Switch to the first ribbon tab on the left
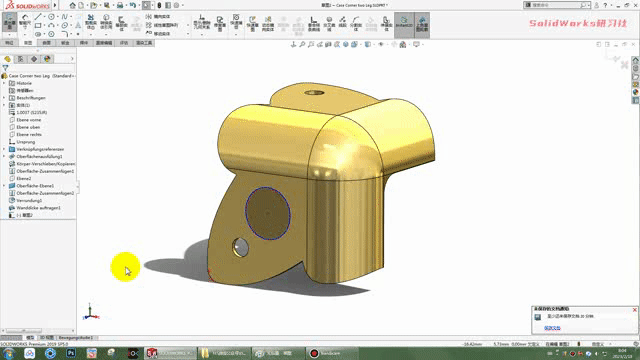This screenshot has width=640, height=360. tap(9, 43)
